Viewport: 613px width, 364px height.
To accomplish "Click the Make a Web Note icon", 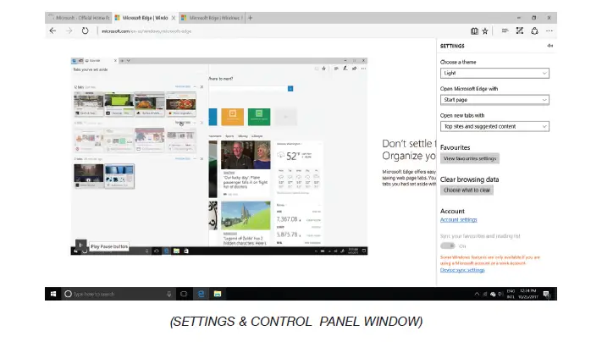I will tap(520, 30).
